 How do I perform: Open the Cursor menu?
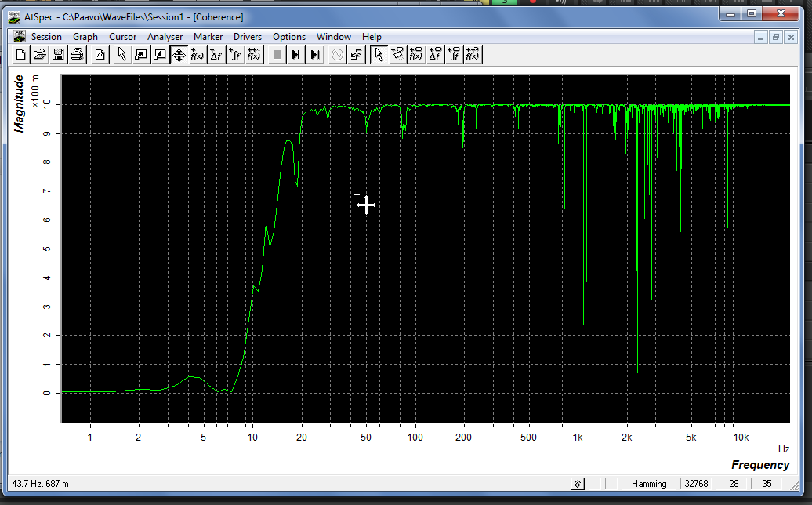[123, 37]
